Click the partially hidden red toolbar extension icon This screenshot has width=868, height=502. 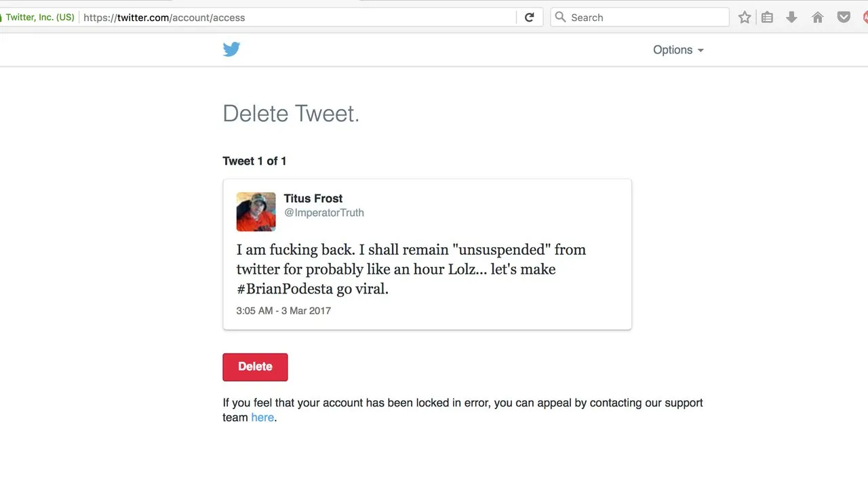(865, 18)
